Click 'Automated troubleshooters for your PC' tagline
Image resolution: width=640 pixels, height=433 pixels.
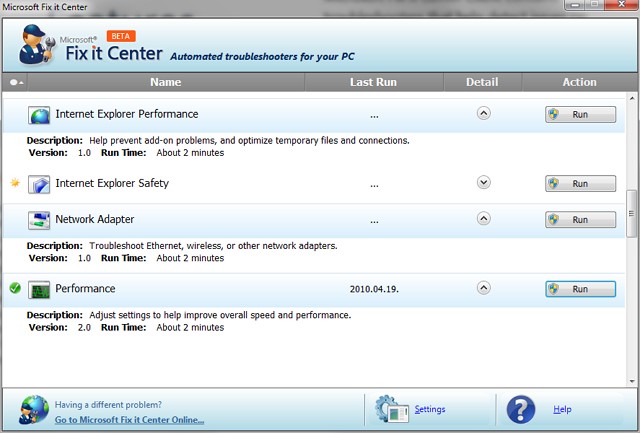point(262,56)
